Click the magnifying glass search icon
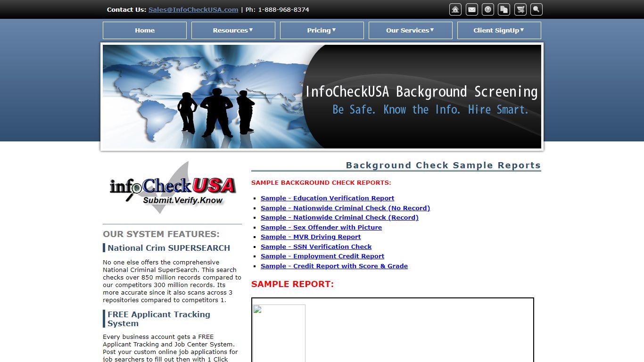This screenshot has width=644, height=362. 537,9
